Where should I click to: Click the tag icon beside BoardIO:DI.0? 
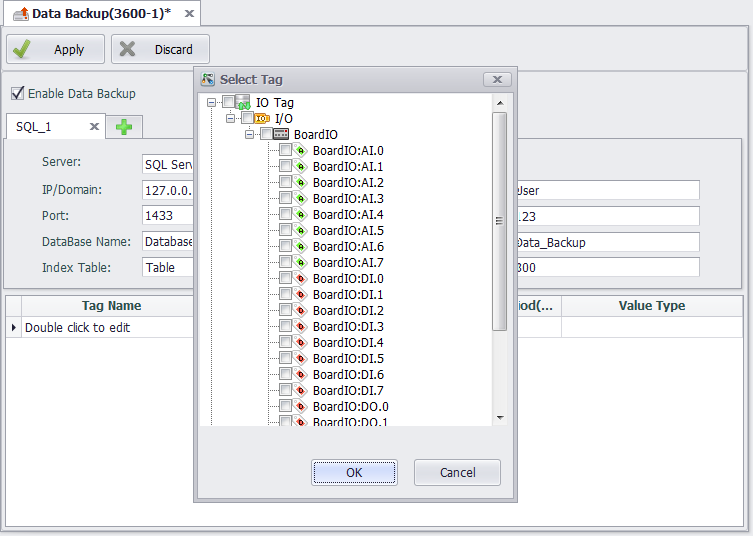coord(300,278)
